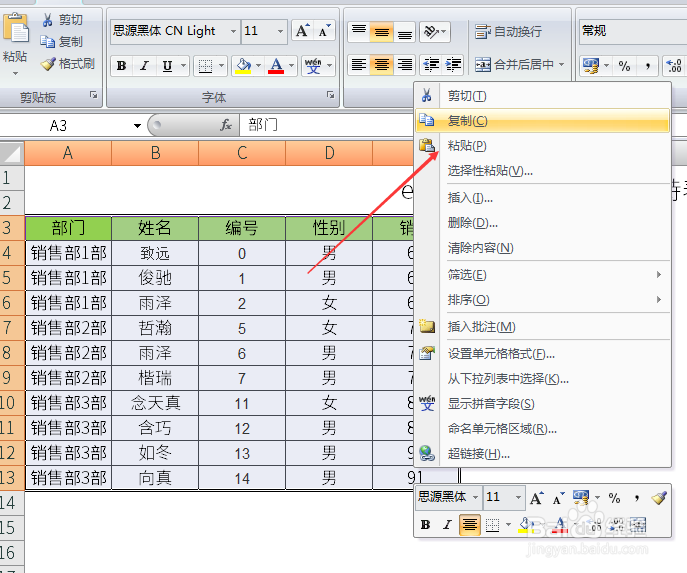Image resolution: width=687 pixels, height=573 pixels.
Task: Click the Paste clipboard icon in ribbon
Action: (16, 28)
